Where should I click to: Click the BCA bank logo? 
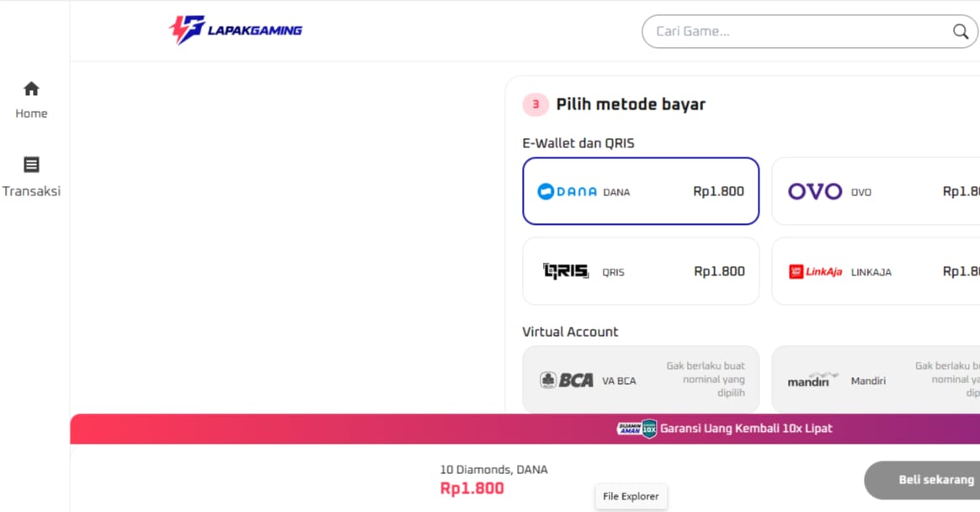[567, 380]
